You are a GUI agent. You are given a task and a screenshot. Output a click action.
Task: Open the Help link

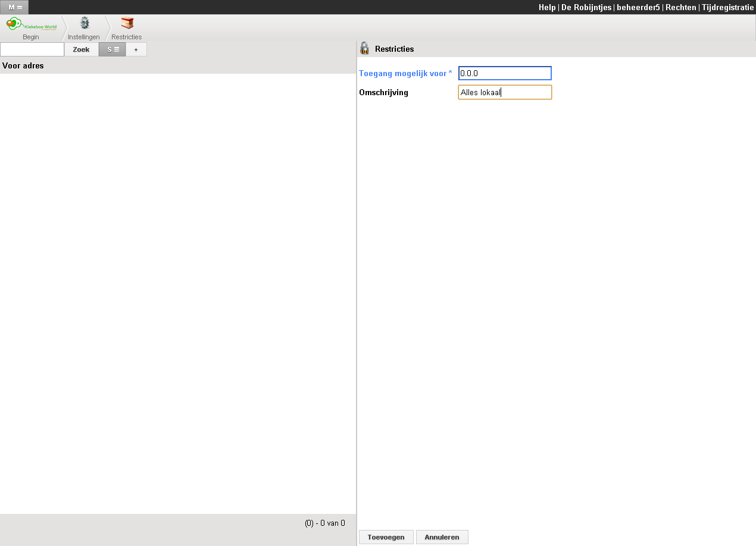point(546,7)
